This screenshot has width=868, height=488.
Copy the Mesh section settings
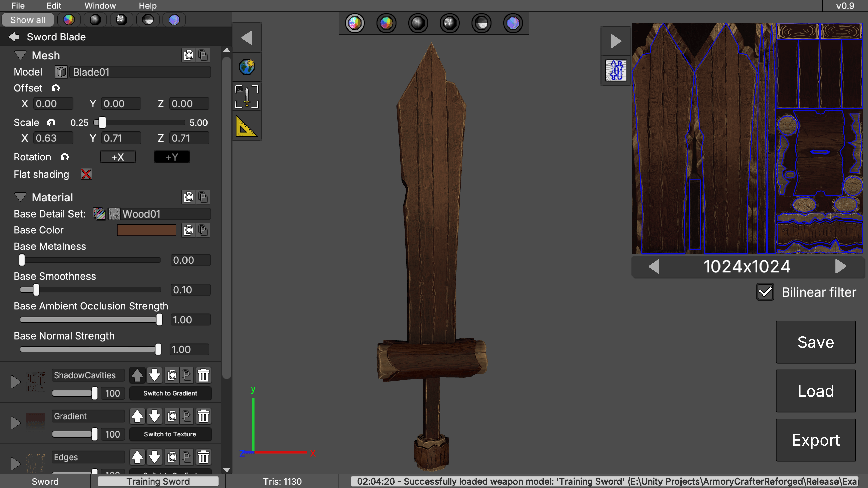pyautogui.click(x=189, y=55)
